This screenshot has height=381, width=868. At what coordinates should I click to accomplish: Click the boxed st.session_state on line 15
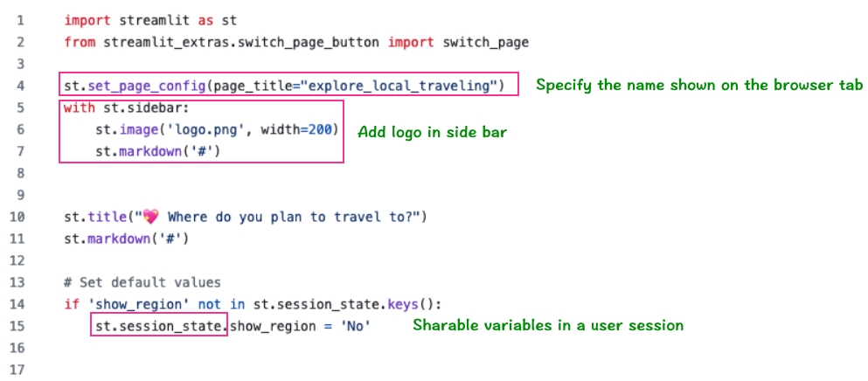[160, 326]
